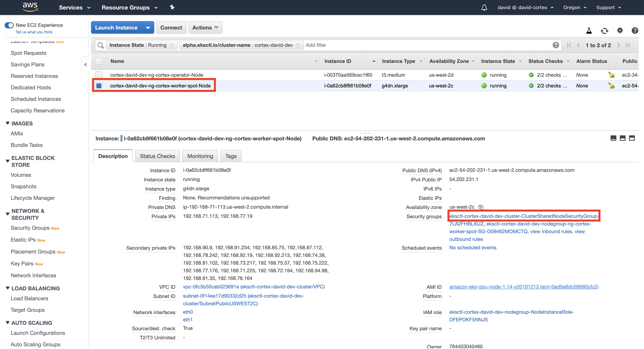Collapse the LOAD BALANCING section
The width and height of the screenshot is (644, 349).
point(8,288)
